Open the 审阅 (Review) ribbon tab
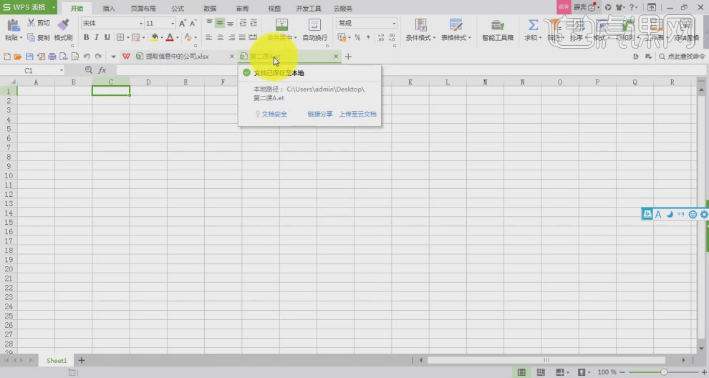The image size is (709, 378). pyautogui.click(x=242, y=9)
